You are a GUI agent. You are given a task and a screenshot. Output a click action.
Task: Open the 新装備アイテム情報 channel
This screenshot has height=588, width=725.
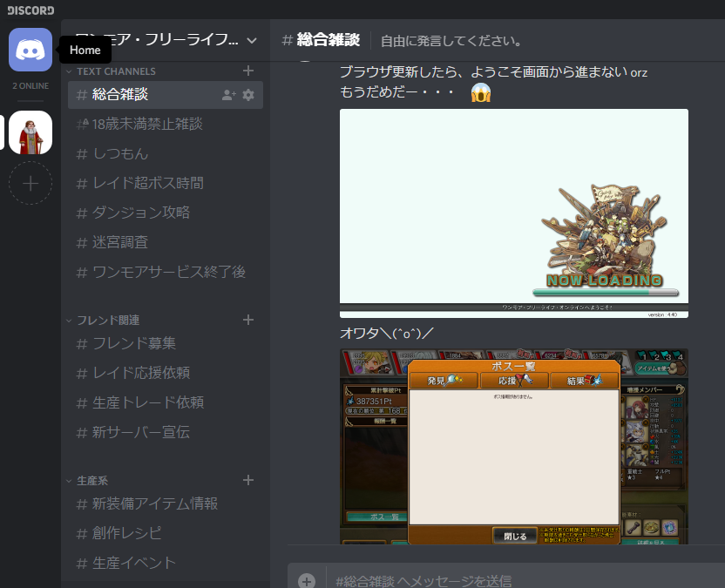click(x=166, y=504)
